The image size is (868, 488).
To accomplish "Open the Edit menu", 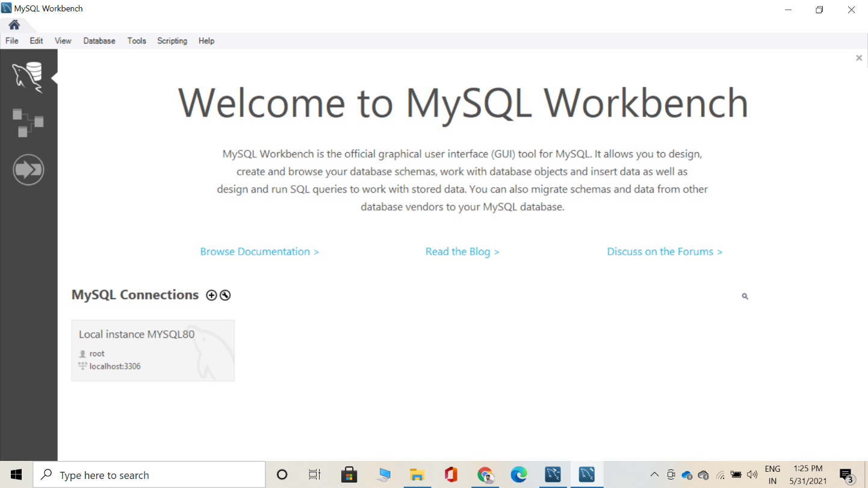I will point(37,41).
